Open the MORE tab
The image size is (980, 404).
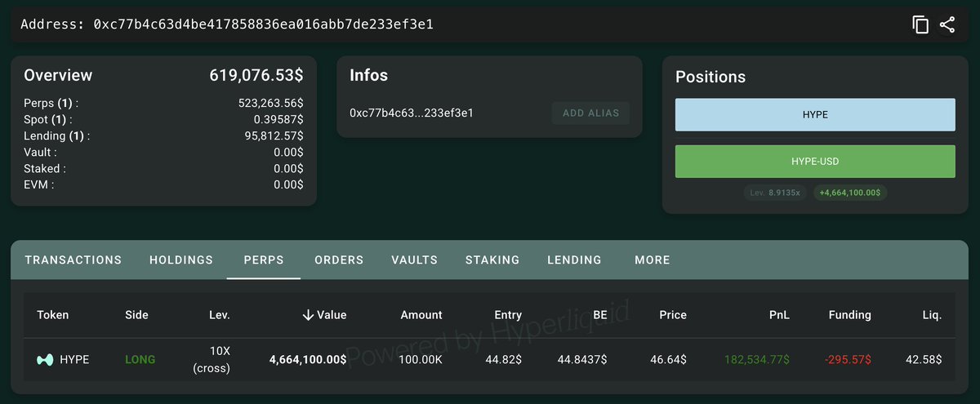pyautogui.click(x=653, y=260)
